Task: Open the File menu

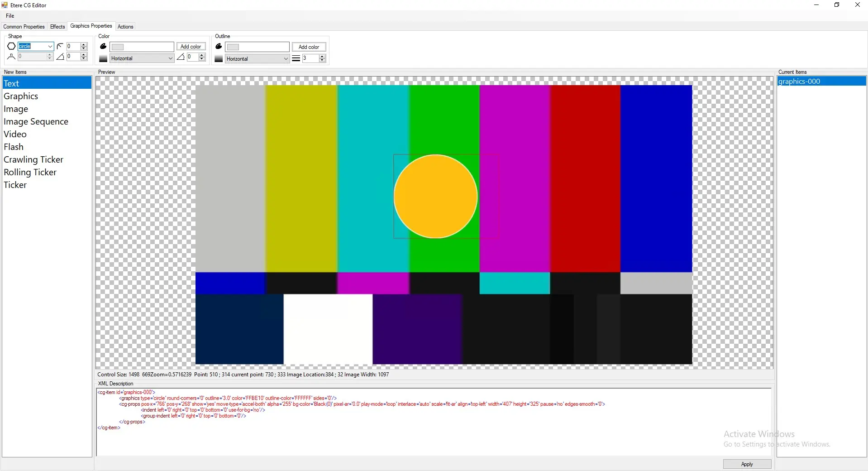Action: pyautogui.click(x=10, y=16)
